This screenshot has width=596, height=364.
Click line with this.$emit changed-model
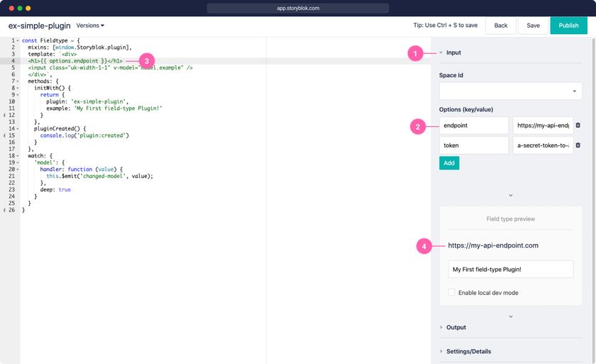click(99, 176)
